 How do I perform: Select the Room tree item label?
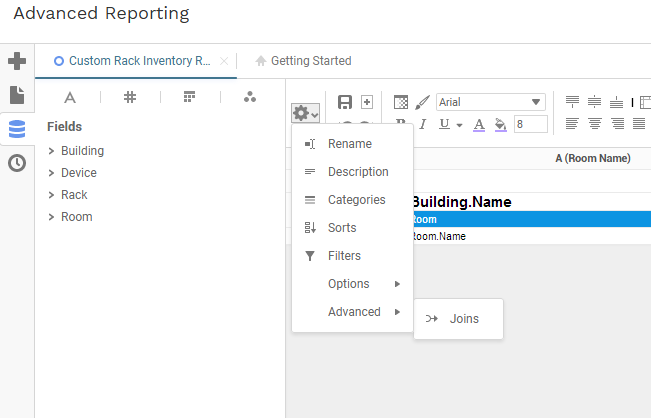76,217
